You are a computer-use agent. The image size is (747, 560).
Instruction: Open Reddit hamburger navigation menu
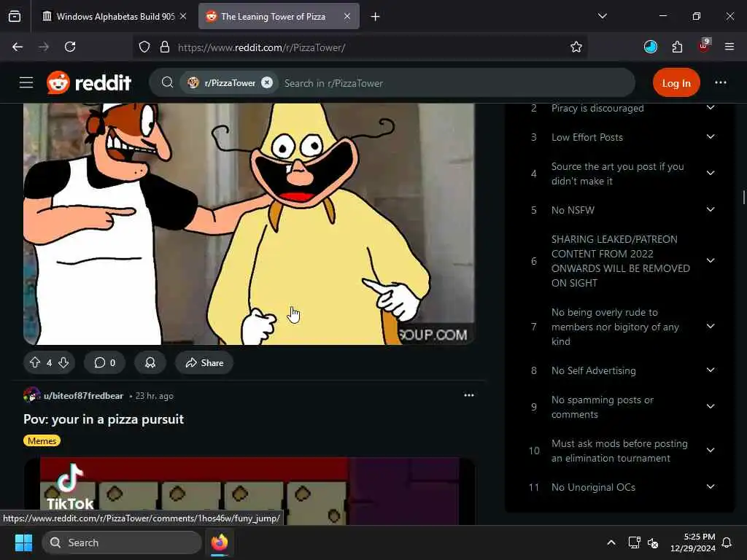point(26,83)
